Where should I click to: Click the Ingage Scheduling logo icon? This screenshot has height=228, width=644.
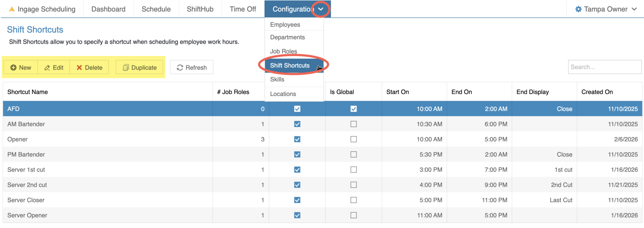12,9
